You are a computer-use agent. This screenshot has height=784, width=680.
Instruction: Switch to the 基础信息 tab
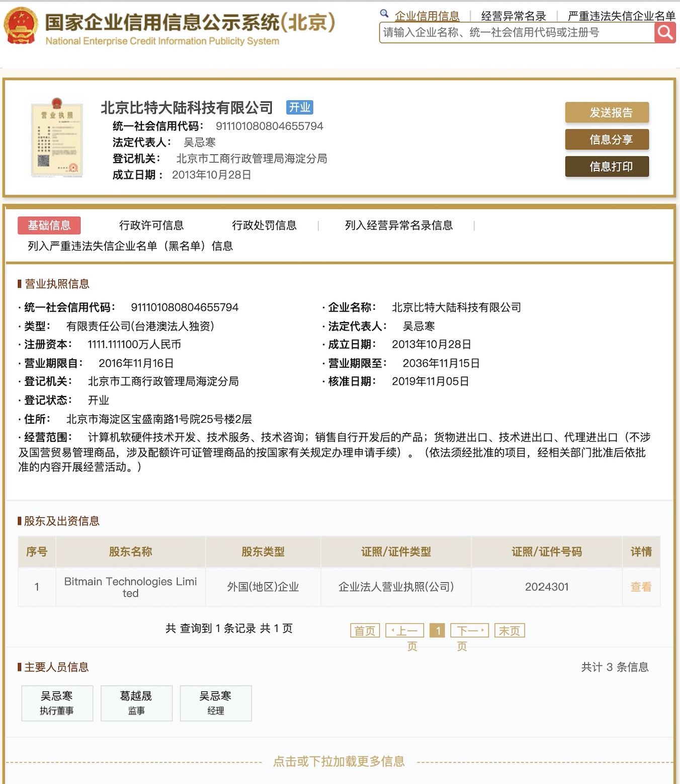tap(49, 225)
